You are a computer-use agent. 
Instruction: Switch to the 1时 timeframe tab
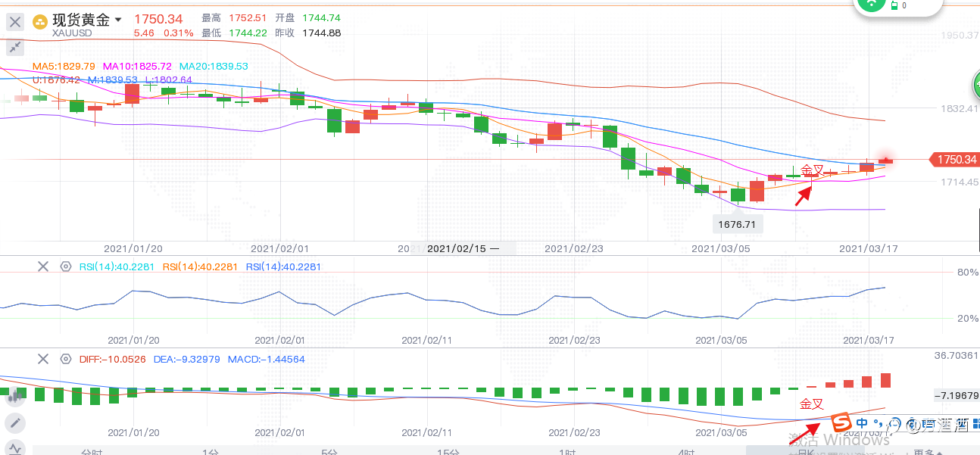coord(566,451)
